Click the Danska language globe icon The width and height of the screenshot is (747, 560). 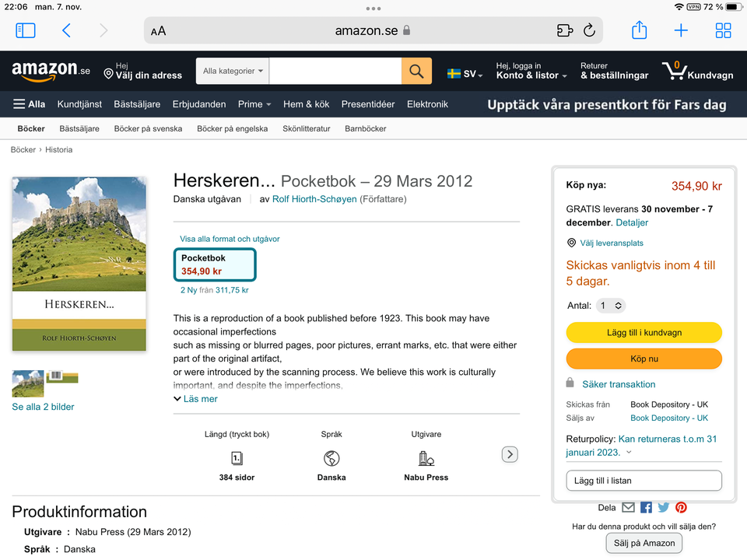[331, 458]
